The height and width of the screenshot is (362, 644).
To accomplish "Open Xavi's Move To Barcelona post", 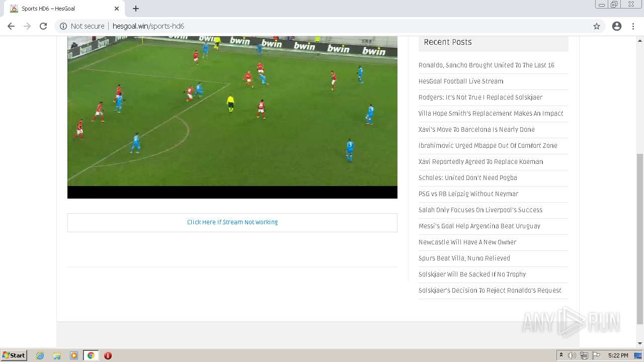I will 476,130.
